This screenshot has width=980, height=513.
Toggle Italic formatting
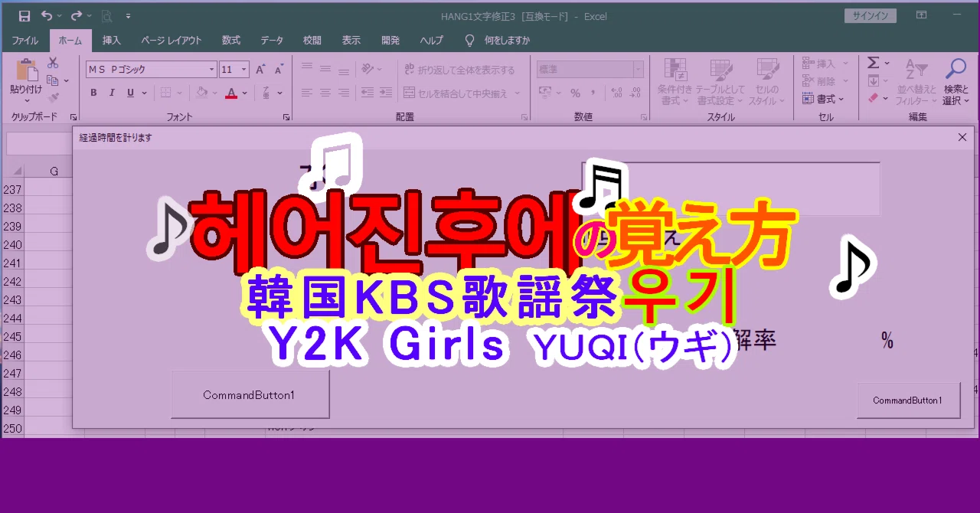112,93
